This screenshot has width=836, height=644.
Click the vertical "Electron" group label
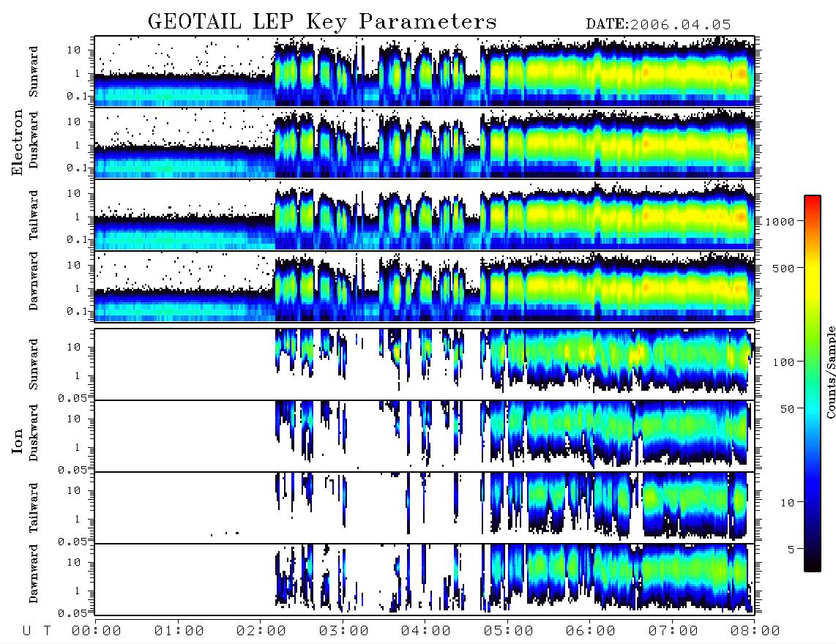point(18,142)
